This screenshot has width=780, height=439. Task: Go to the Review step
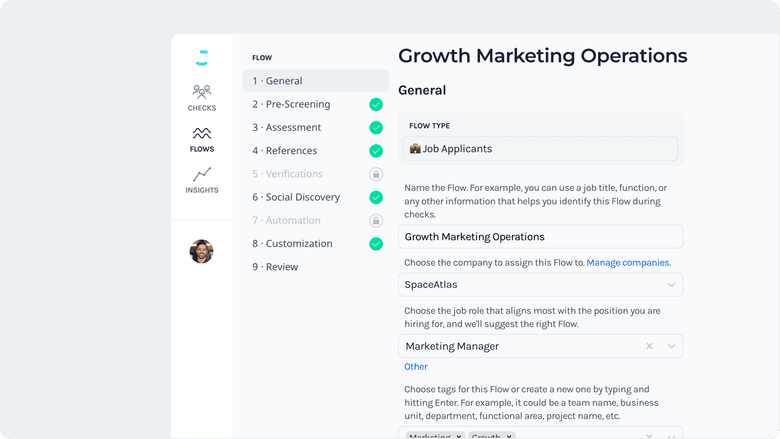click(x=276, y=267)
